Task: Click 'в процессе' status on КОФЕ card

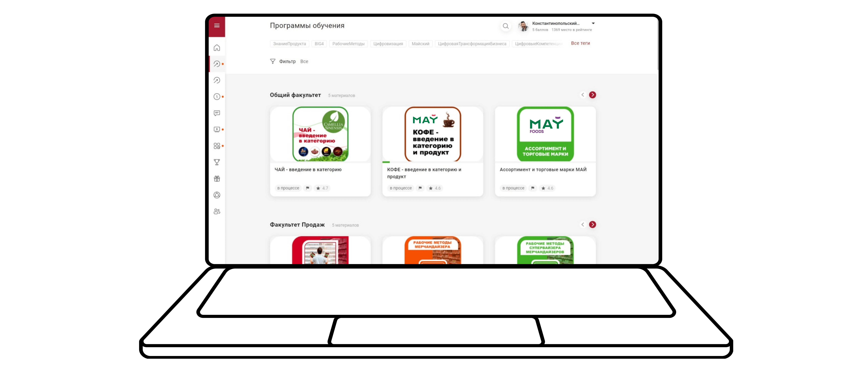Action: pyautogui.click(x=401, y=188)
